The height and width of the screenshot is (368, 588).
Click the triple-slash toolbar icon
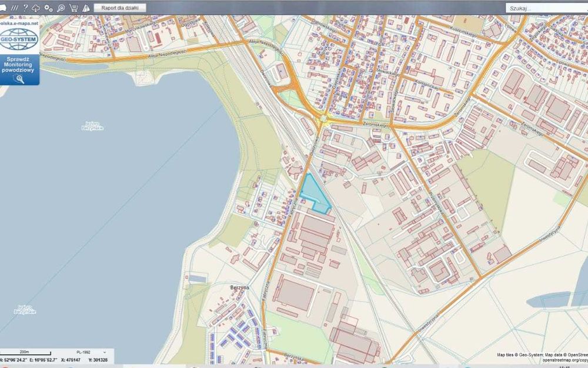tap(14, 8)
